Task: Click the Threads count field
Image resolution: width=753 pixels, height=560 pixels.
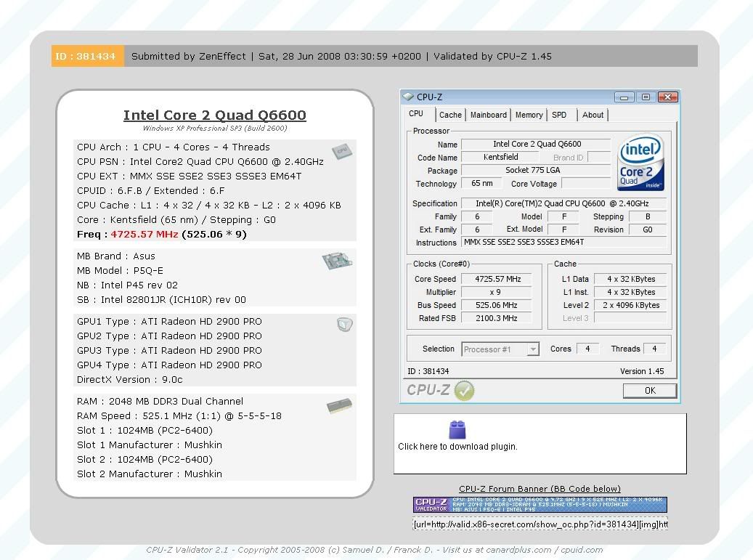Action: coord(654,349)
